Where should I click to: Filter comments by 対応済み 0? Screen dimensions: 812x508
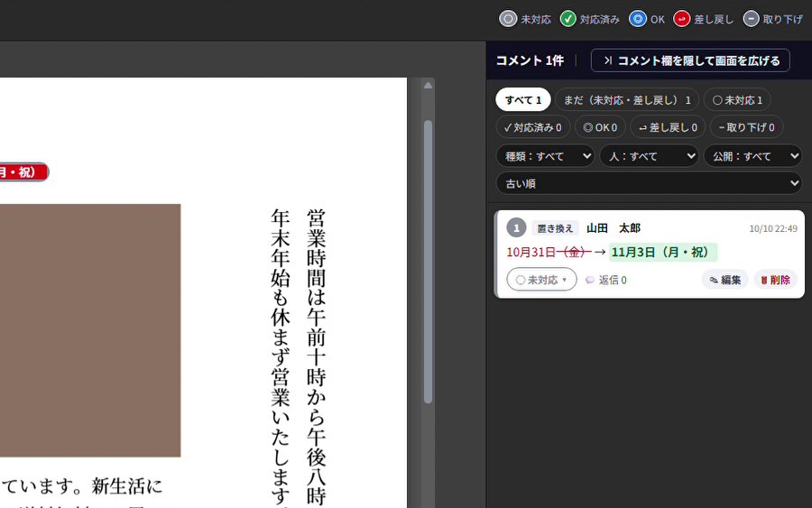coord(533,127)
